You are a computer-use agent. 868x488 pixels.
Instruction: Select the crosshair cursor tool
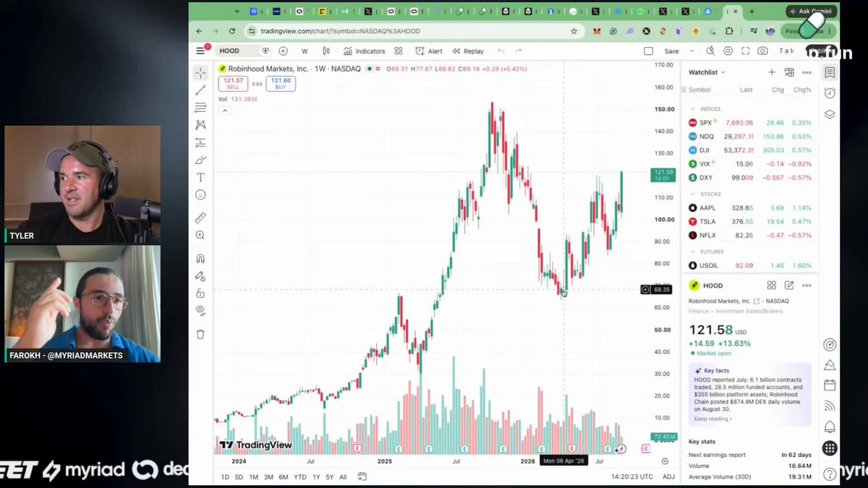(200, 72)
